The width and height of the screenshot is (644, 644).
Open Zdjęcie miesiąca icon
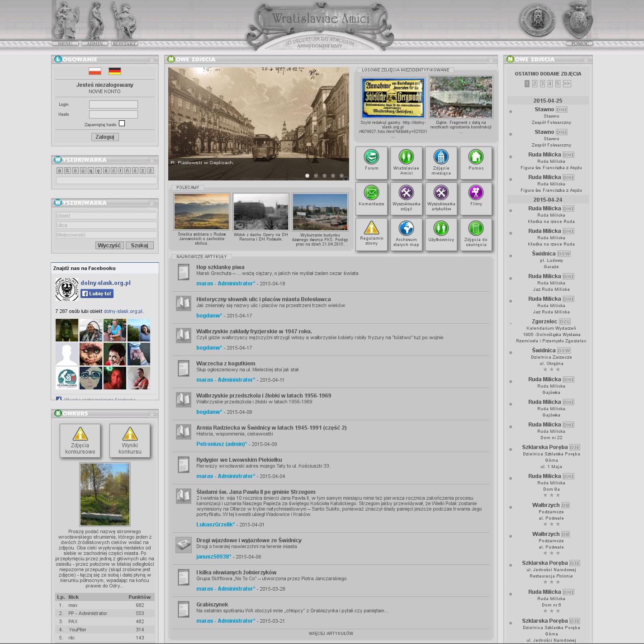[x=441, y=157]
